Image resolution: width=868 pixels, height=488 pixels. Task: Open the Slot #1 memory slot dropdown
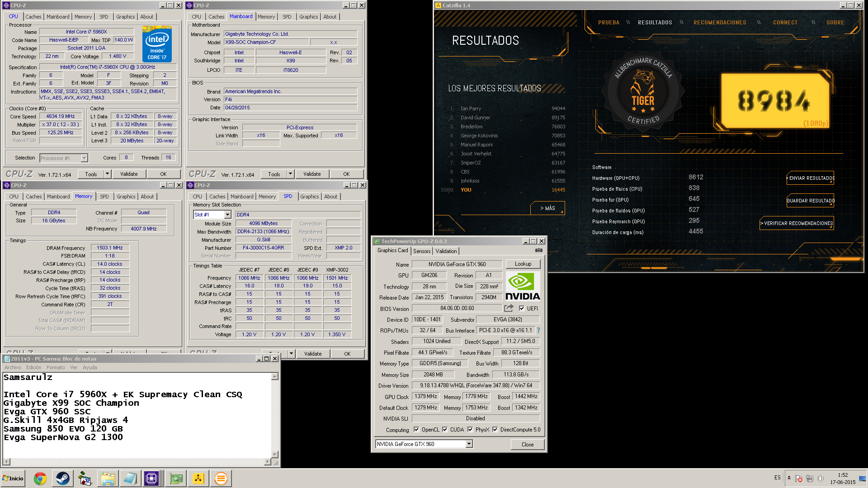[227, 215]
